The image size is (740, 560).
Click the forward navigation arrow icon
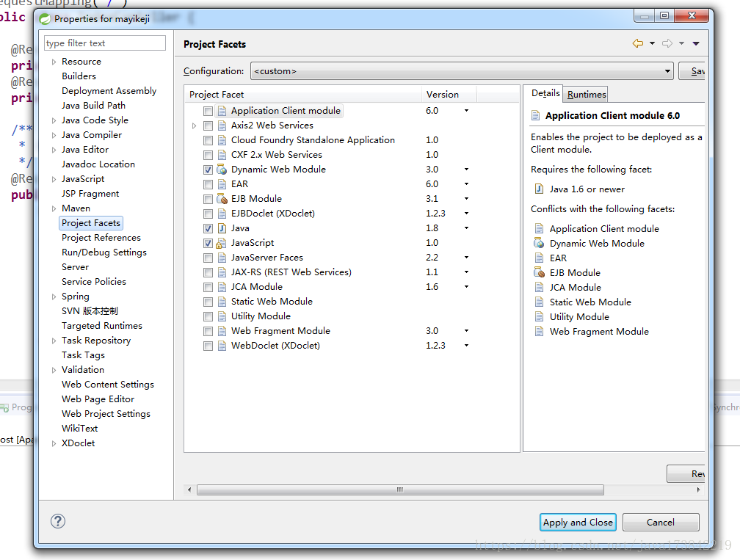(667, 43)
